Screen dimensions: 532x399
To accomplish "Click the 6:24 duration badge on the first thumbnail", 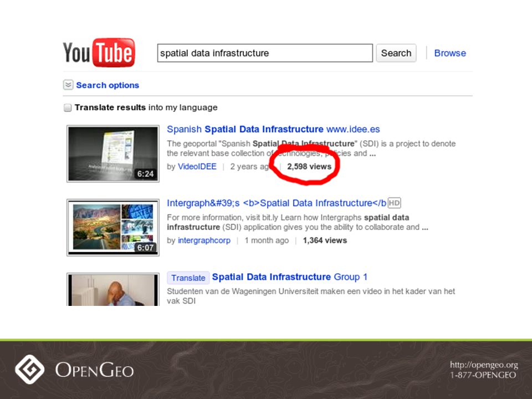I will pos(146,174).
